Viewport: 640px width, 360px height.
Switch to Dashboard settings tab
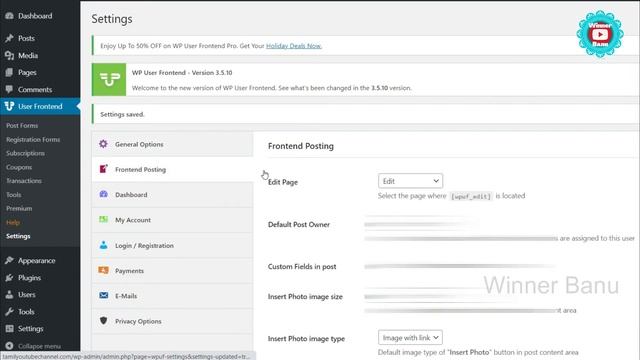[172, 195]
